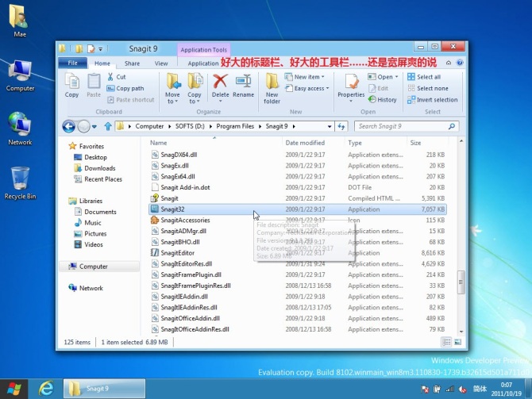Screen dimensions: 532x399
Task: Select the Application Tools contextual tab
Action: [203, 50]
